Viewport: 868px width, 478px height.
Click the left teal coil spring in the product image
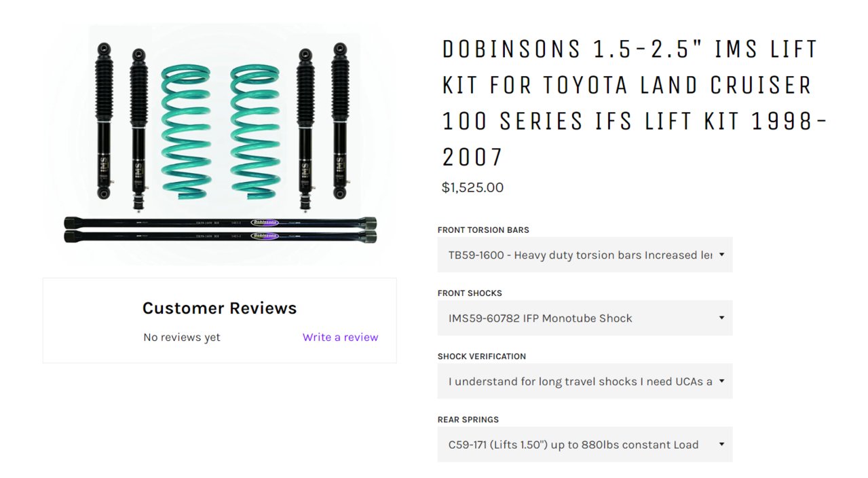(186, 132)
